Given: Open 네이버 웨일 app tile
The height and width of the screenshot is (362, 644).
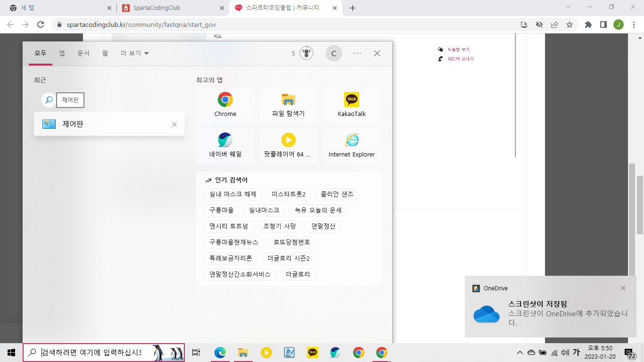Looking at the screenshot, I should coord(225,146).
